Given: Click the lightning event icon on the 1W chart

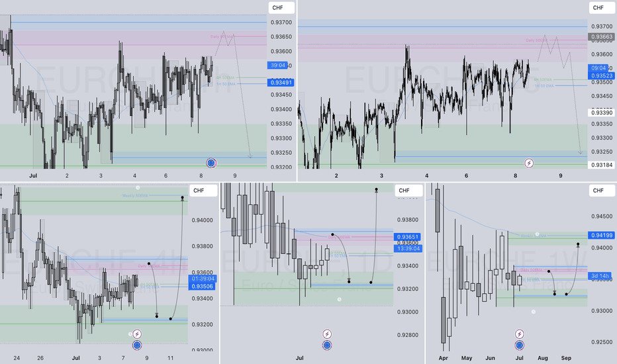Looking at the screenshot, I should (x=520, y=334).
